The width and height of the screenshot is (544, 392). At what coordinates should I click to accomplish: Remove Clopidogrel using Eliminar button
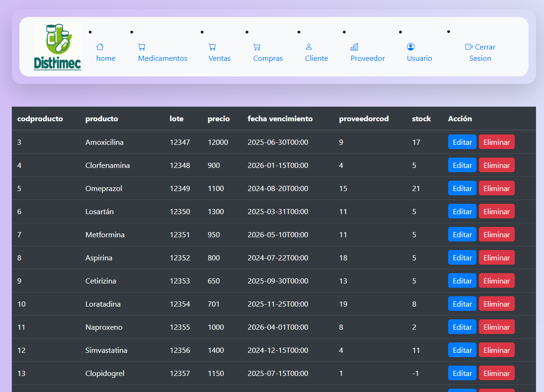coord(496,373)
